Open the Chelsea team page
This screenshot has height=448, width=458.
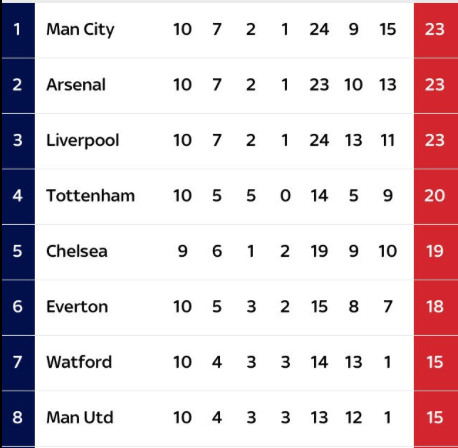pyautogui.click(x=77, y=251)
